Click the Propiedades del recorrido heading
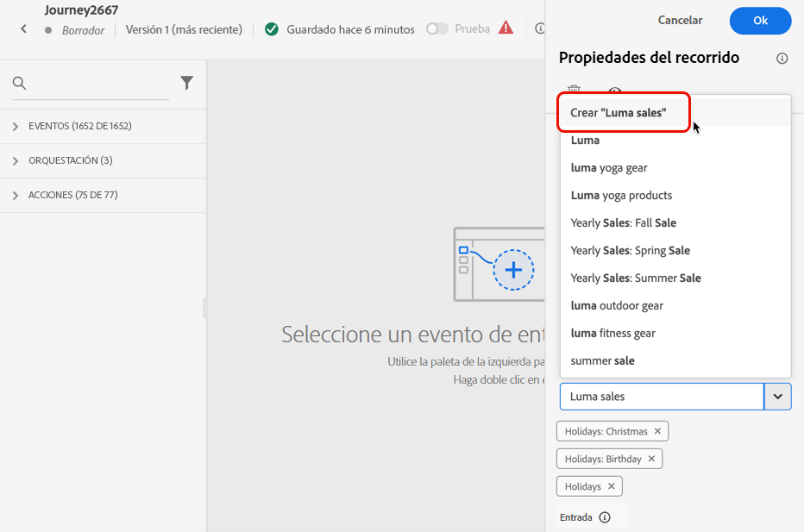This screenshot has width=804, height=532. click(649, 58)
